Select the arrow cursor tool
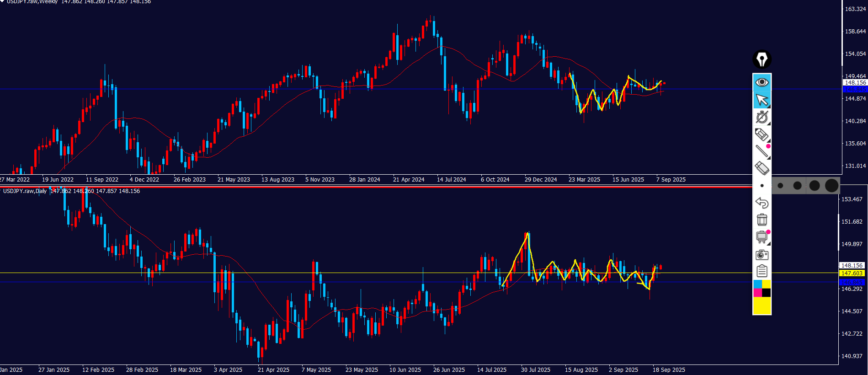Image resolution: width=868 pixels, height=375 pixels. pyautogui.click(x=761, y=100)
